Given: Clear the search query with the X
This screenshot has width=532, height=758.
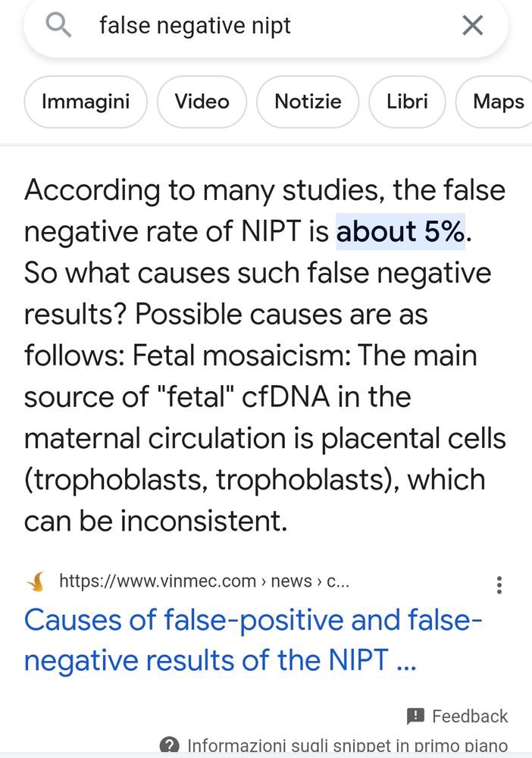Looking at the screenshot, I should [472, 26].
